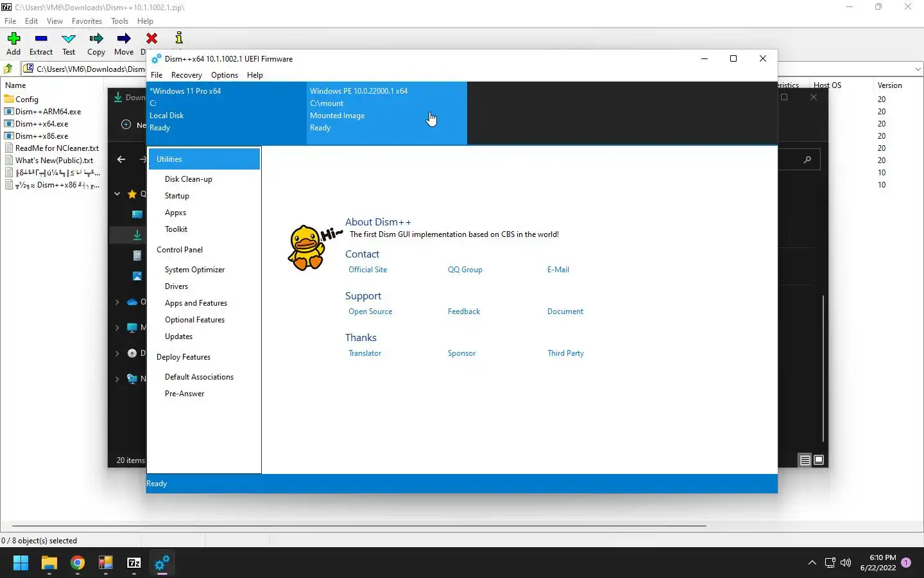Expand the This PC node in Explorer
This screenshot has height=578, width=924.
(117, 328)
